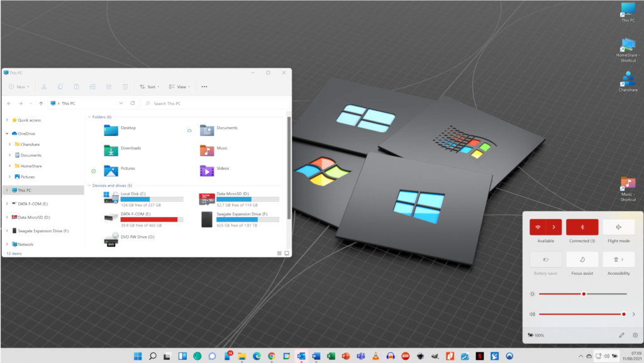The width and height of the screenshot is (644, 363).
Task: Select the Seagate Expansion Drive (F:) in main pane
Action: coord(240,220)
